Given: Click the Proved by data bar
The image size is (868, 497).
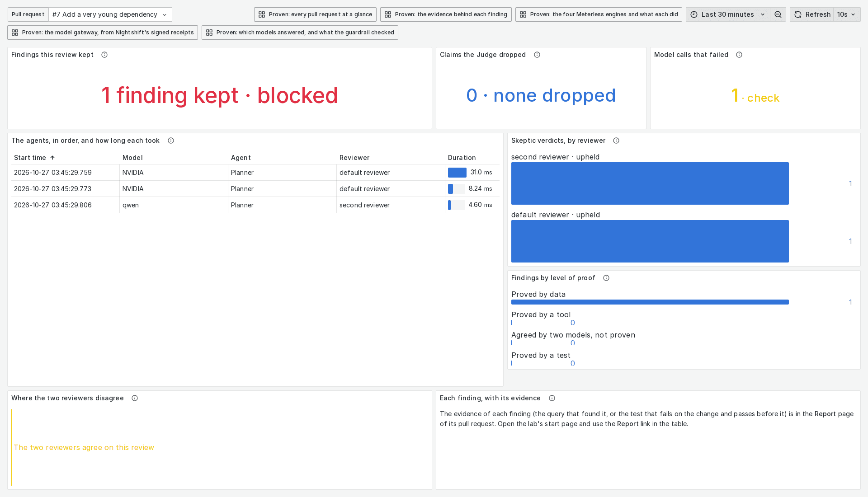Looking at the screenshot, I should pyautogui.click(x=650, y=302).
